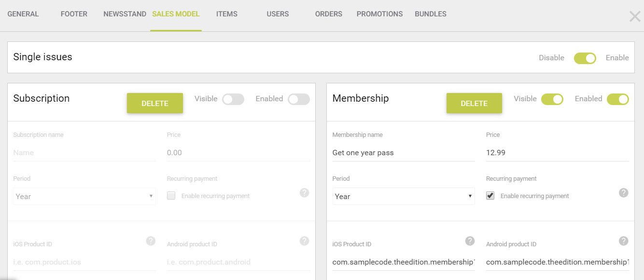Turn off Membership Visible switch
The height and width of the screenshot is (280, 644).
pos(552,99)
